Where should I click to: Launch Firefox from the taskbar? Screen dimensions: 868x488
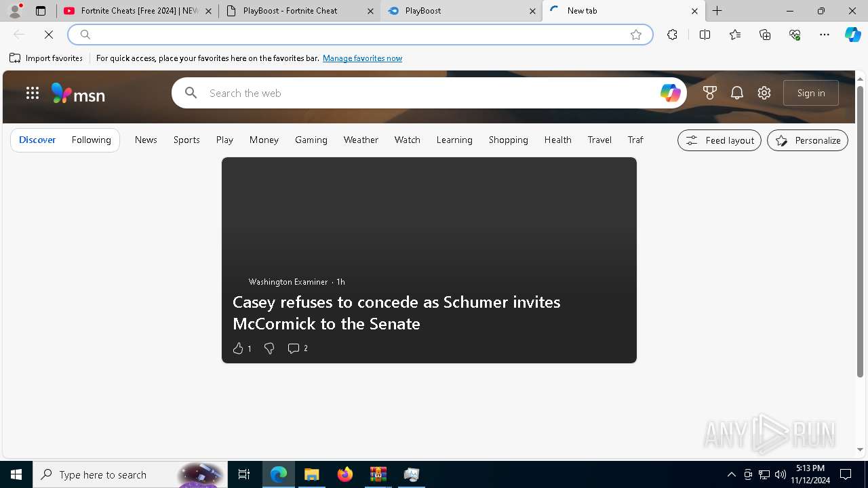[x=344, y=474]
